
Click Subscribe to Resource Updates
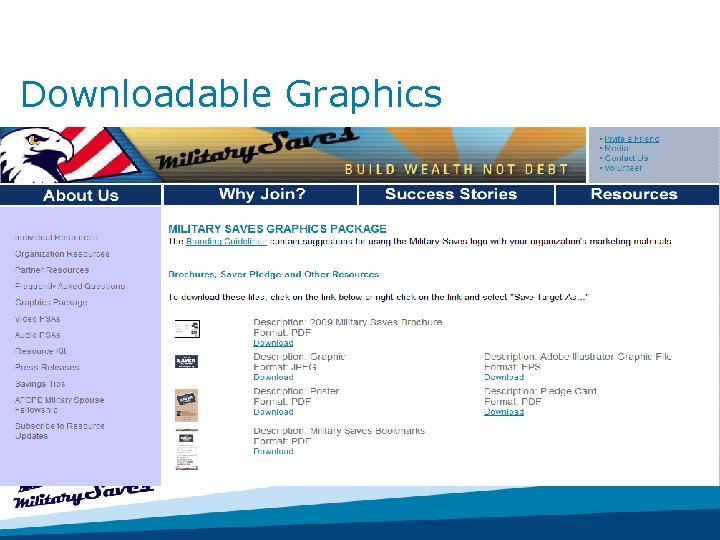coord(60,431)
